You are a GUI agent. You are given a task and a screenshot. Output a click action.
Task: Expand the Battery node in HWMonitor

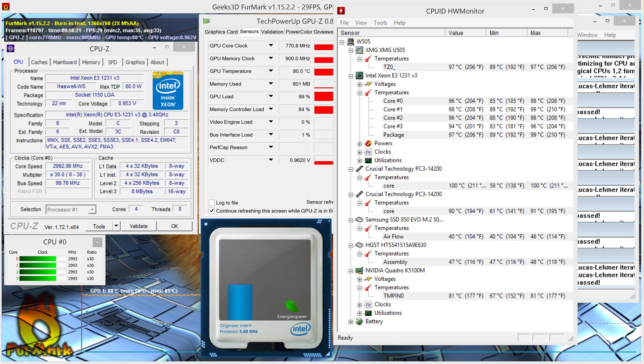pyautogui.click(x=351, y=322)
